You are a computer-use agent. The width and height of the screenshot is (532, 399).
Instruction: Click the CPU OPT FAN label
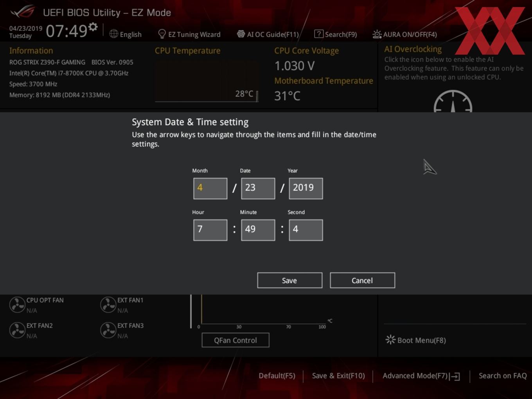(x=45, y=300)
